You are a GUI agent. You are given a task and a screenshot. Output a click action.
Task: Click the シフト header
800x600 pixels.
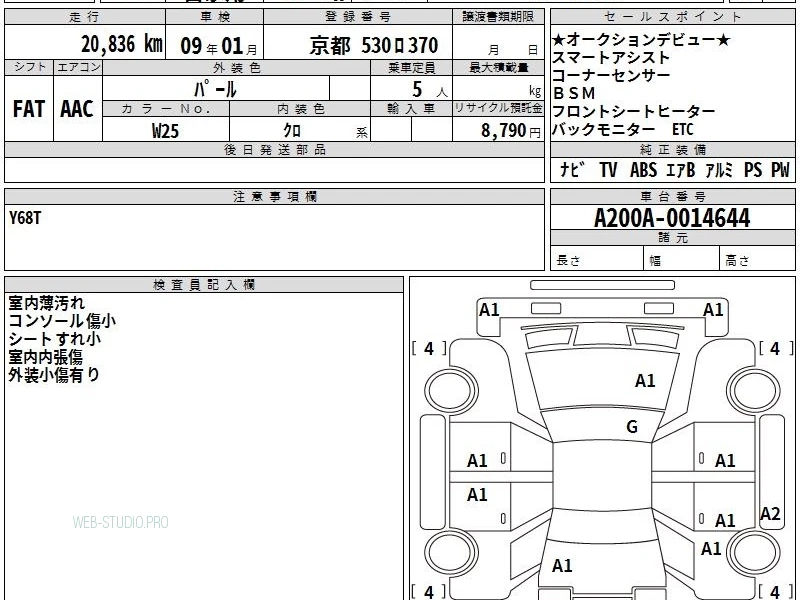click(29, 67)
